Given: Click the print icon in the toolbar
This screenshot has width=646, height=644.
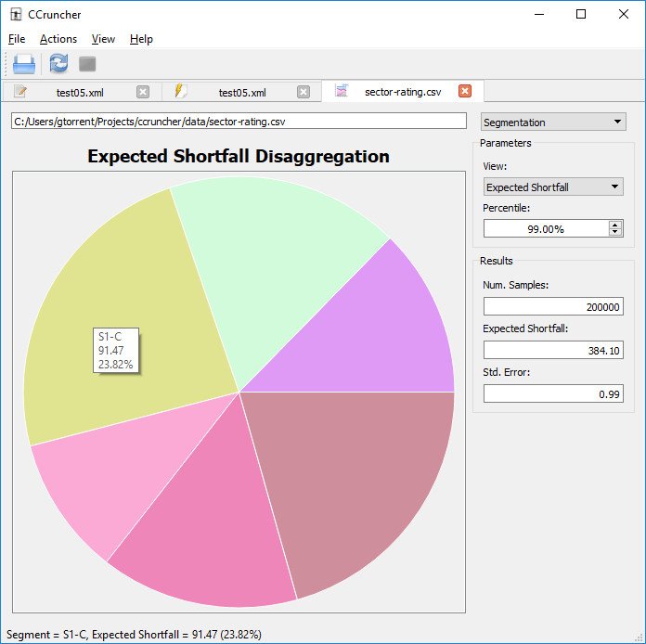Looking at the screenshot, I should (24, 64).
